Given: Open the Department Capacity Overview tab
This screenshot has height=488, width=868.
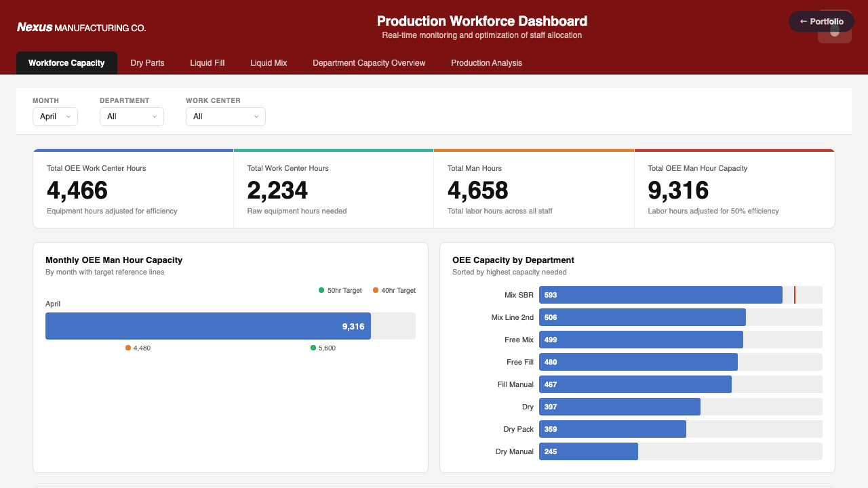Looking at the screenshot, I should (x=369, y=62).
